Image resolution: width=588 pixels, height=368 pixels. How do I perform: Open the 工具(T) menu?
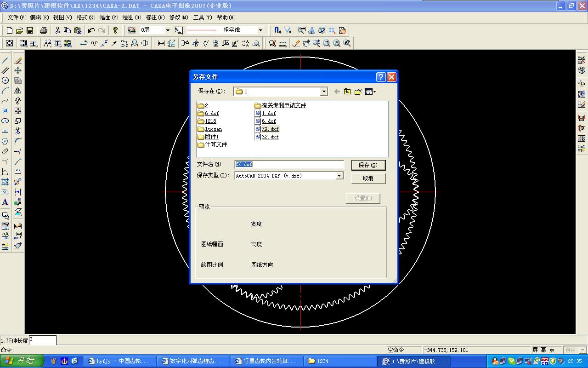click(202, 17)
